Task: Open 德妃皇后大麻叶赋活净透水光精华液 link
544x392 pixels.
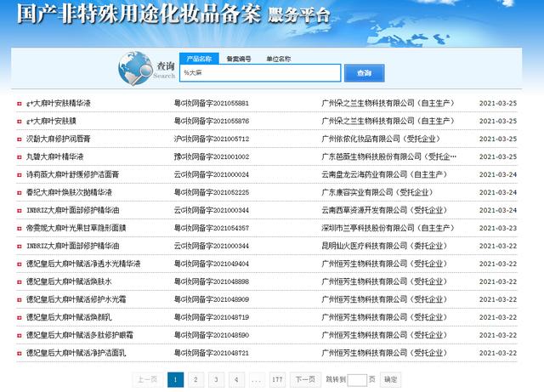Action: tap(83, 264)
